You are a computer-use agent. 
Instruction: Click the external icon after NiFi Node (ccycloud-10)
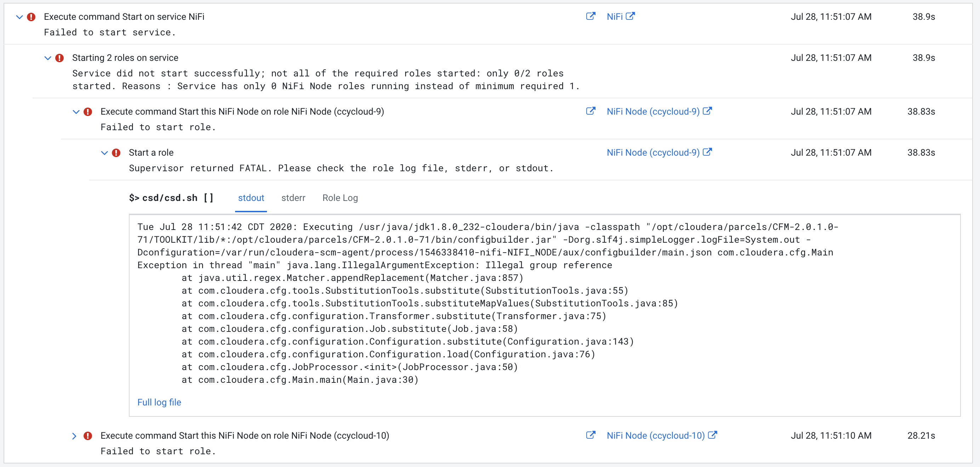pos(713,435)
